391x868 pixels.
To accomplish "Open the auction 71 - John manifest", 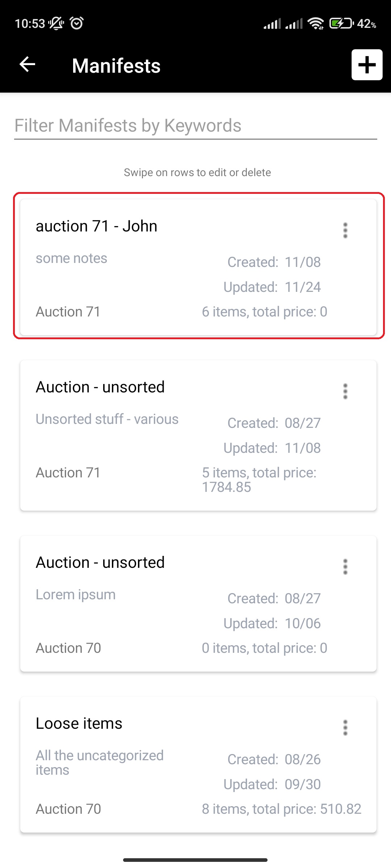I will tap(198, 267).
